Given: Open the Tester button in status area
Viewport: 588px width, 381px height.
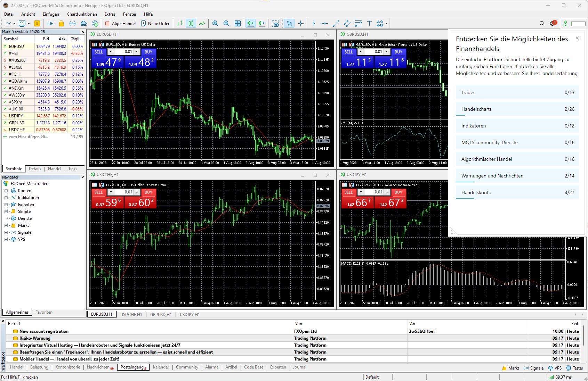Looking at the screenshot, I should click(x=575, y=368).
